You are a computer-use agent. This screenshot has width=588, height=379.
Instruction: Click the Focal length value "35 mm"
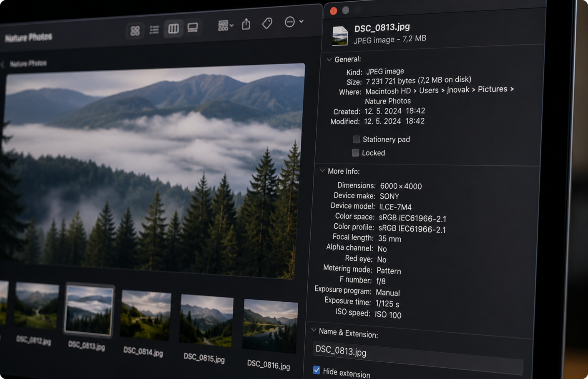tap(389, 239)
